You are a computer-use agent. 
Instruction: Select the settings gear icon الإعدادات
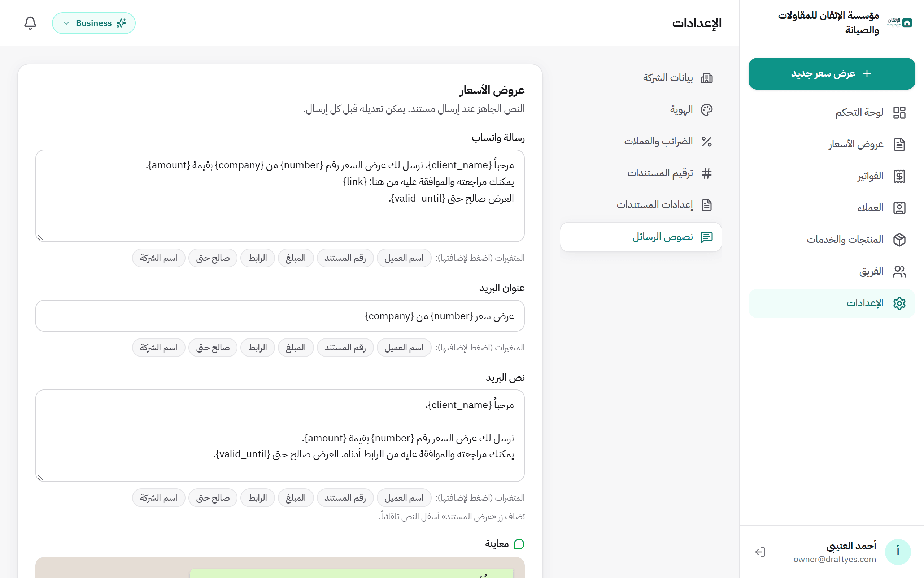pos(899,303)
